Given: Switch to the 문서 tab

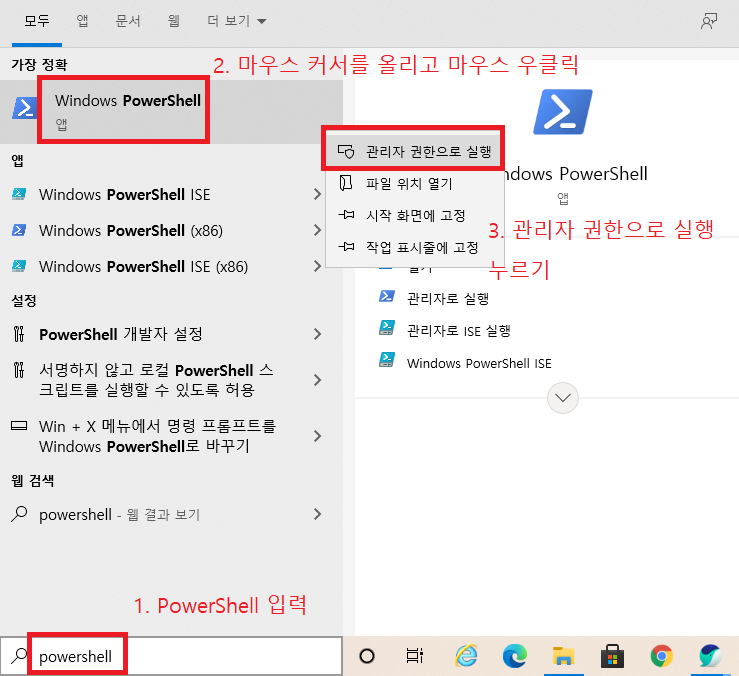Looking at the screenshot, I should tap(128, 21).
